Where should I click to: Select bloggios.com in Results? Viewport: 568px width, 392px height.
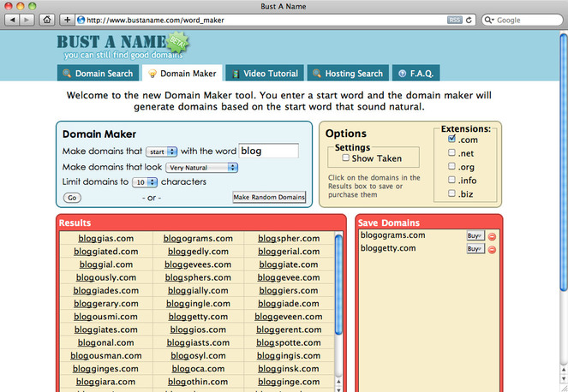point(198,330)
